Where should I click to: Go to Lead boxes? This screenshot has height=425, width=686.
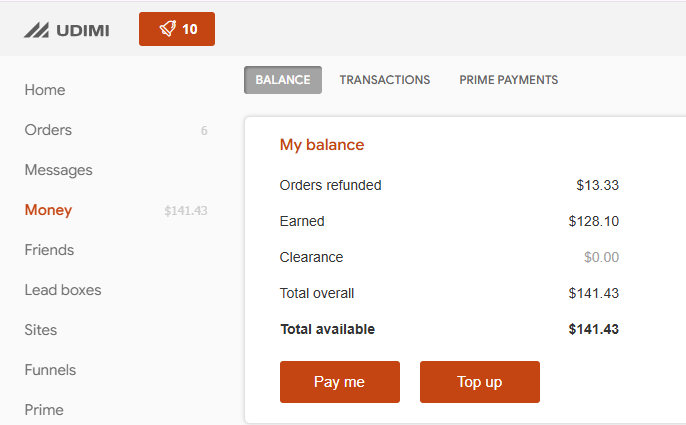(x=63, y=290)
